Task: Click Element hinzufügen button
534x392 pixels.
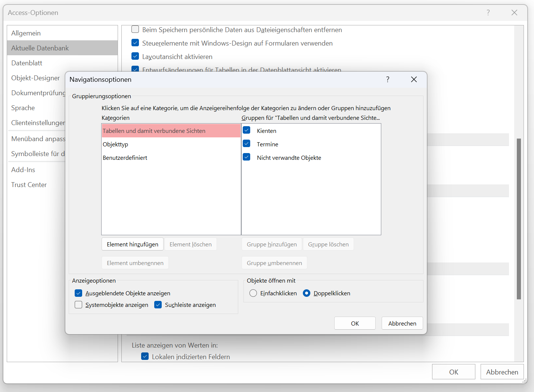Action: [x=133, y=244]
